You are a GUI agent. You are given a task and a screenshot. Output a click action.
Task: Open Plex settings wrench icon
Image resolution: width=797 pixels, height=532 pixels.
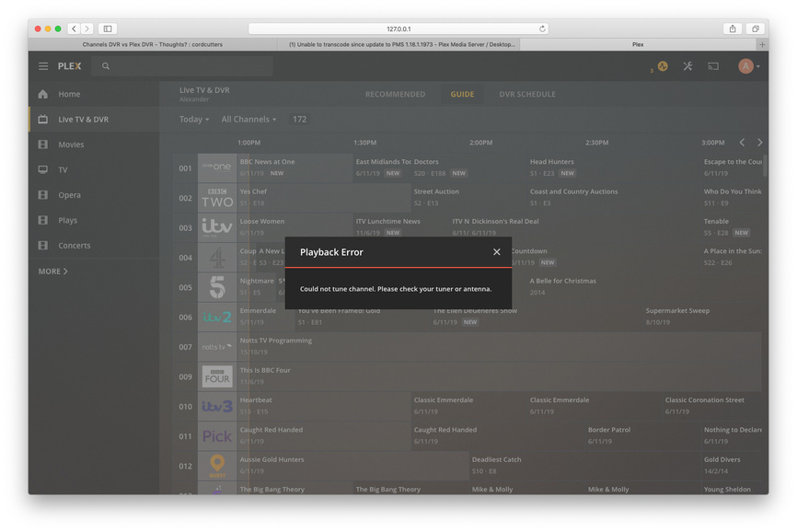point(687,66)
